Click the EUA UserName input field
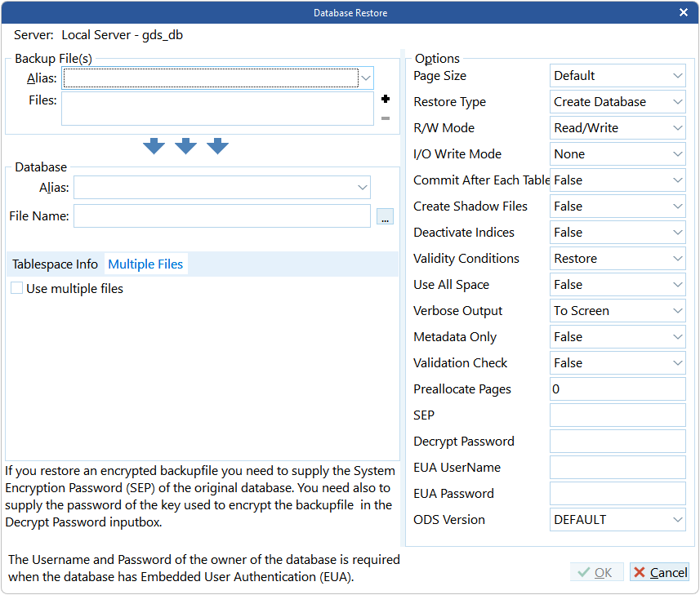 [617, 467]
